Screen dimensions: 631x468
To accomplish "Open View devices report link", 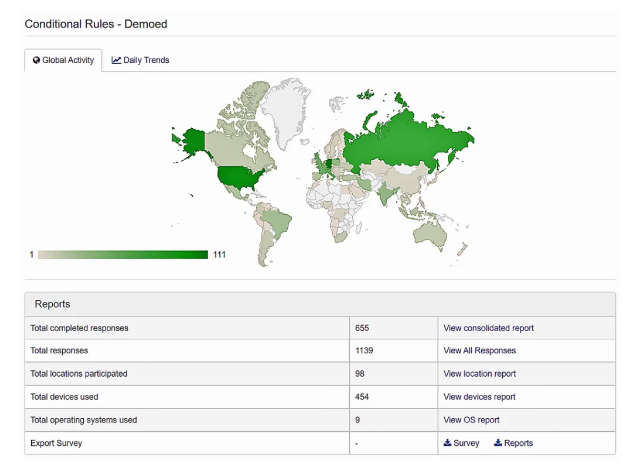I will [x=479, y=397].
